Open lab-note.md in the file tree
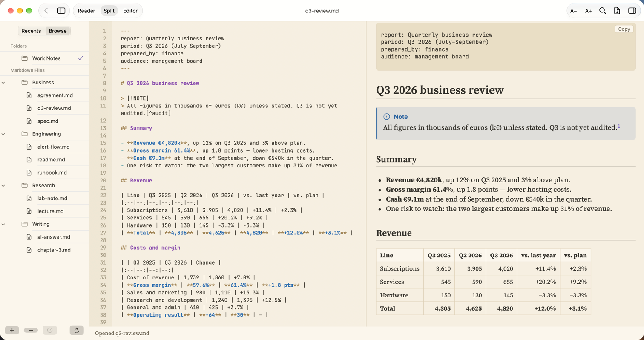Image resolution: width=644 pixels, height=340 pixels. click(52, 199)
